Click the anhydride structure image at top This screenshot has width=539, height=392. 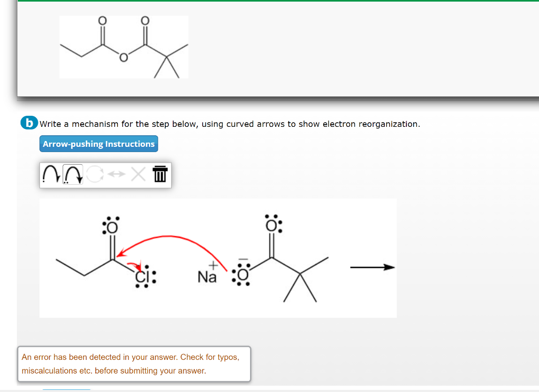point(124,47)
